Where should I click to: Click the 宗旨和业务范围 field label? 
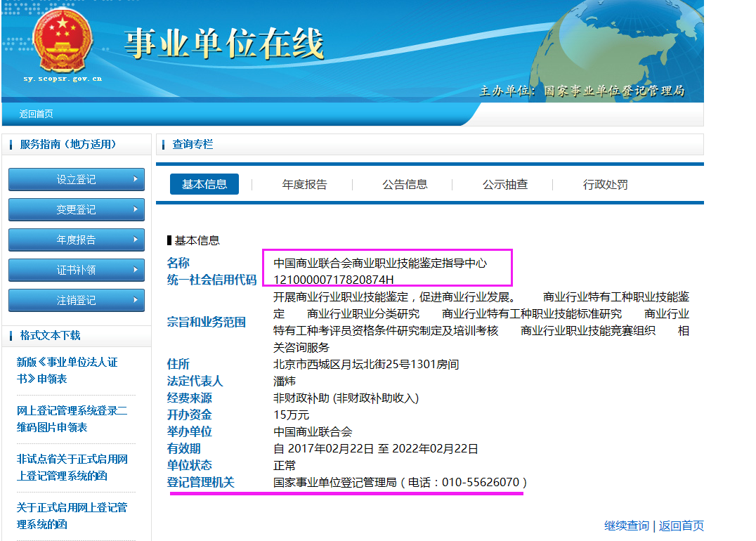(x=207, y=322)
